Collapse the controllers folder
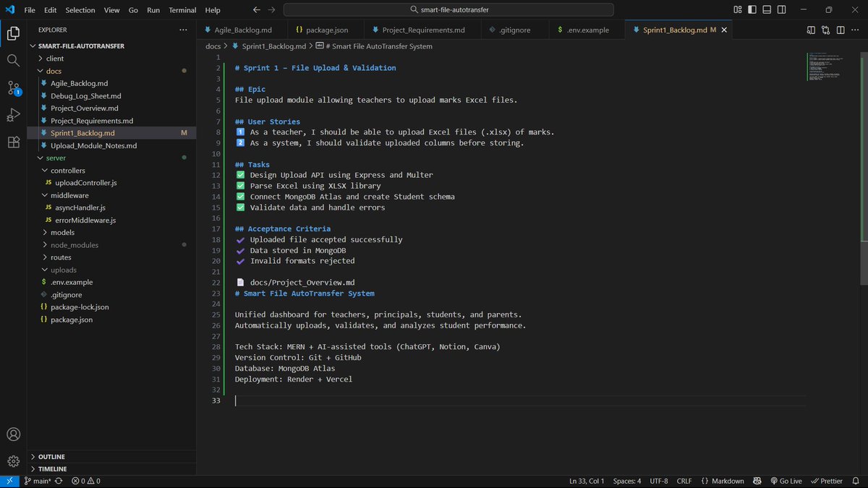The image size is (868, 488). coord(111,171)
